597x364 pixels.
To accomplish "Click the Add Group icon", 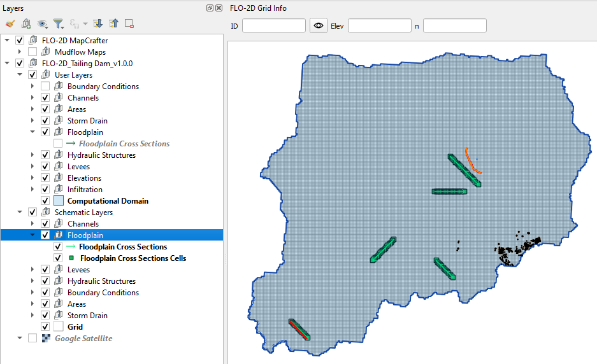I will pos(26,24).
